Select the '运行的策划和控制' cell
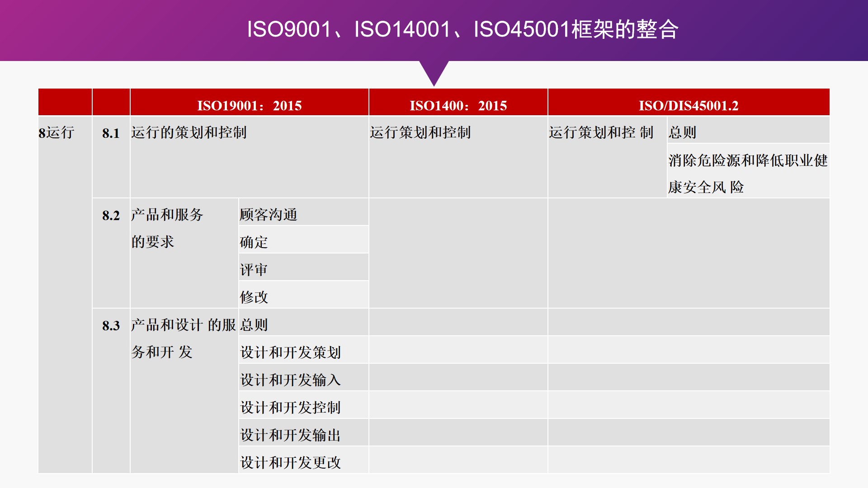The image size is (868, 488). (x=250, y=157)
